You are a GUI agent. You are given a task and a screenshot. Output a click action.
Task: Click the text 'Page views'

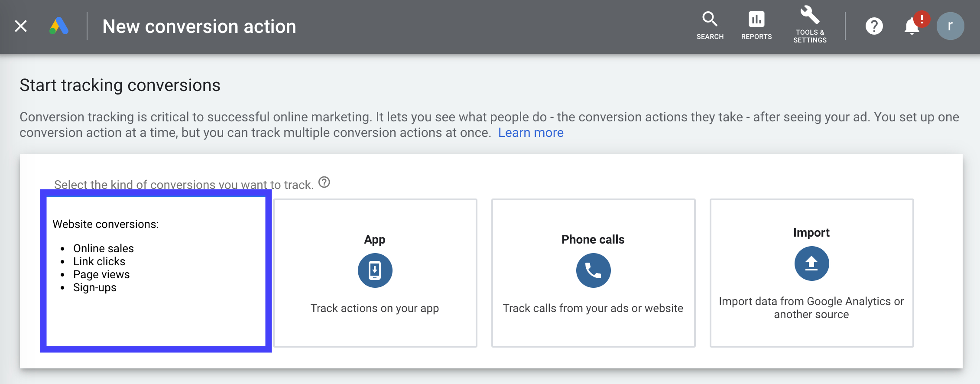[101, 274]
